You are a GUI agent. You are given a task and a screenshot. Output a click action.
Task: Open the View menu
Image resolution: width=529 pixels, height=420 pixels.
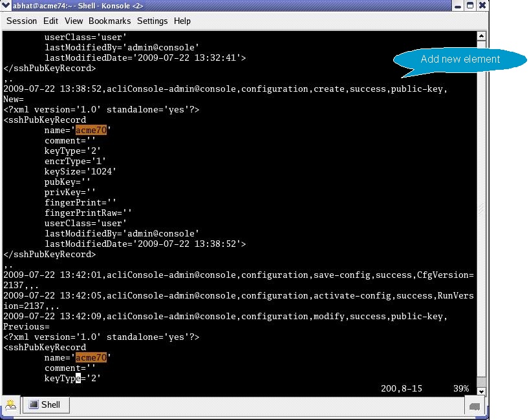coord(74,21)
